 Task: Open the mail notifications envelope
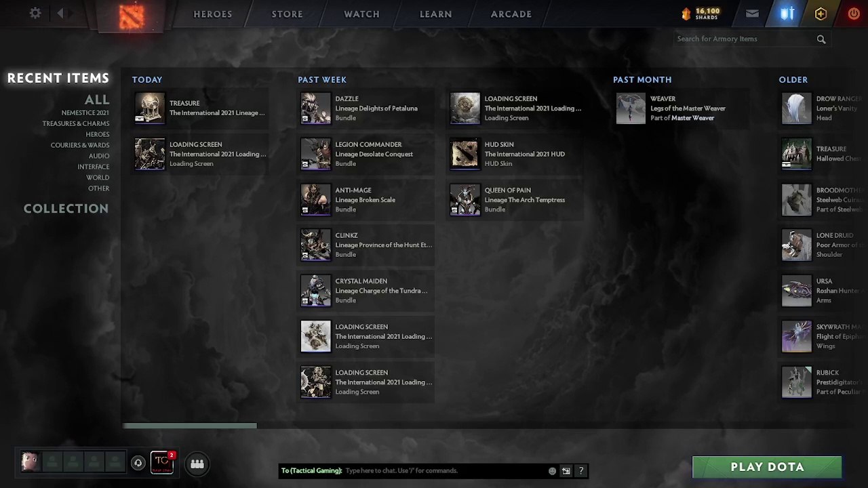click(x=752, y=14)
